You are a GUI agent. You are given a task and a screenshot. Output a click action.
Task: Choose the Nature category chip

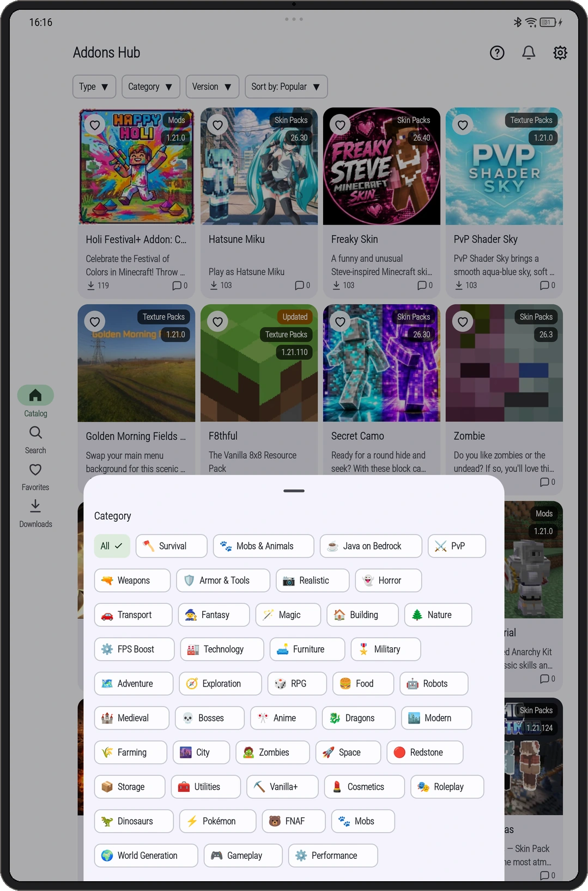pyautogui.click(x=438, y=615)
